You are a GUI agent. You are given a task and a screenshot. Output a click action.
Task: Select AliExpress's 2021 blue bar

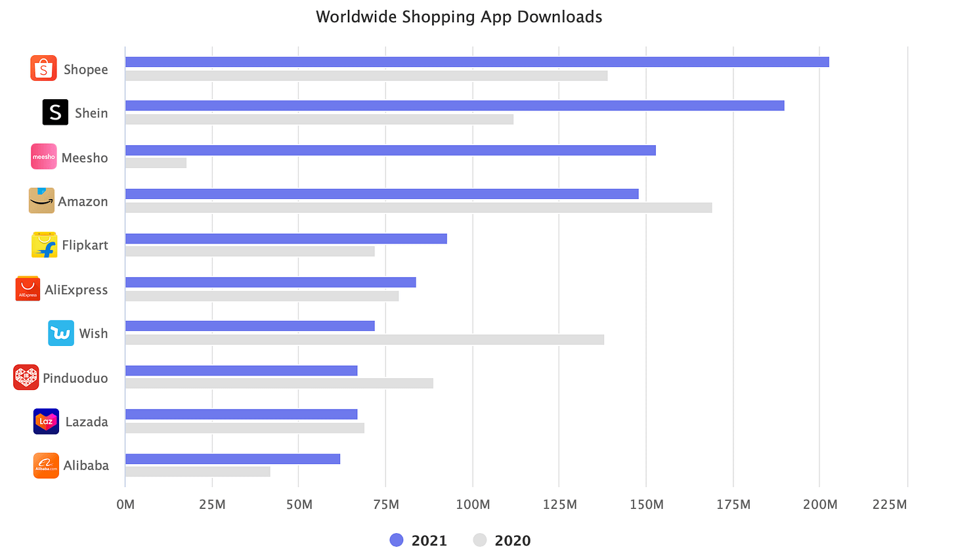coord(271,282)
